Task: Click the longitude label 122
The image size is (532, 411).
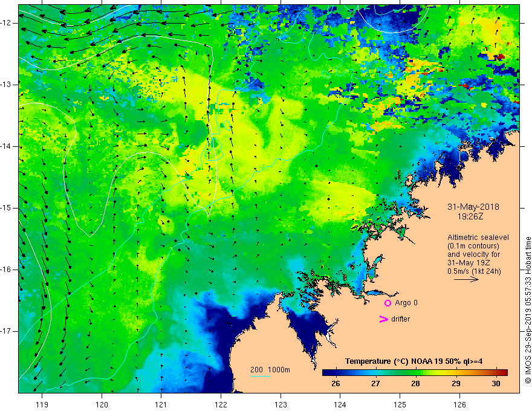Action: [x=221, y=404]
